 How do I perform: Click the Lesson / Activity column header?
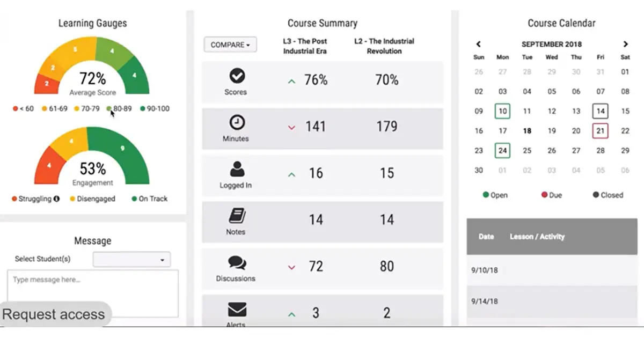(x=537, y=237)
